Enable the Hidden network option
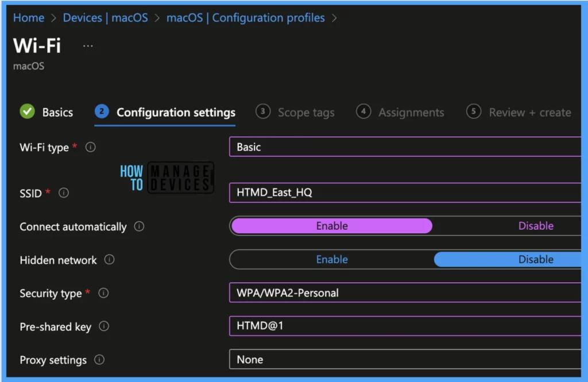The width and height of the screenshot is (588, 382). pyautogui.click(x=332, y=260)
